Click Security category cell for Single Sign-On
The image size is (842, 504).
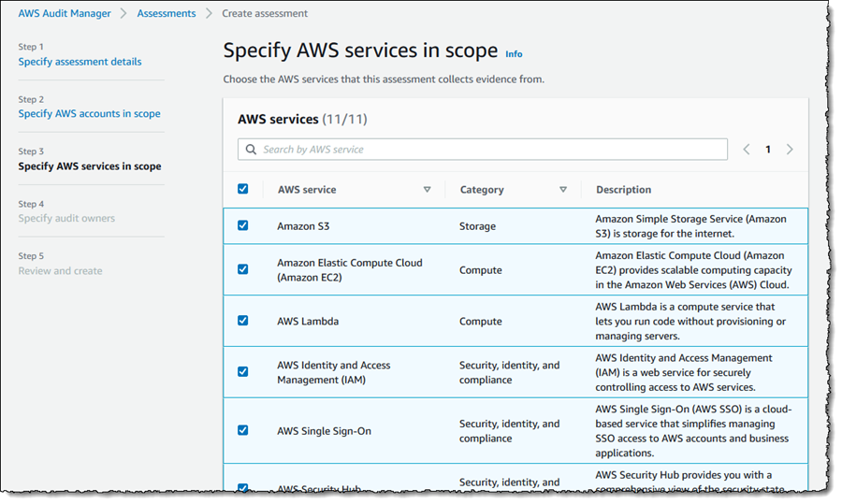click(509, 431)
